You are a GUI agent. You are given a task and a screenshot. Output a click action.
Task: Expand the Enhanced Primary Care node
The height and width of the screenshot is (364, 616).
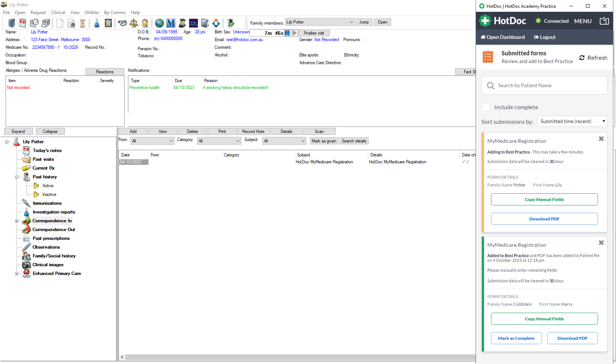(x=16, y=274)
